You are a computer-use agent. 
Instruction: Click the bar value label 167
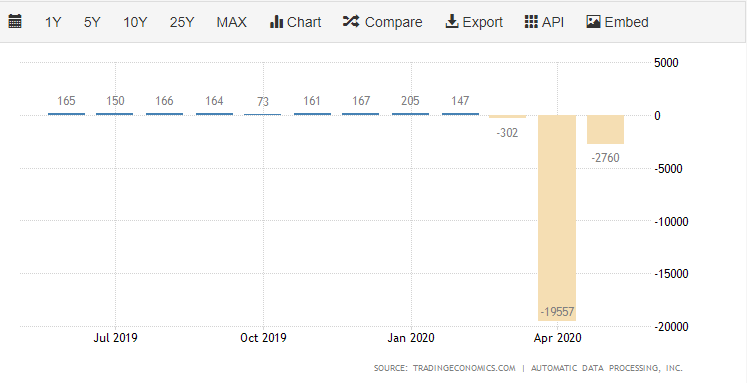pyautogui.click(x=361, y=101)
